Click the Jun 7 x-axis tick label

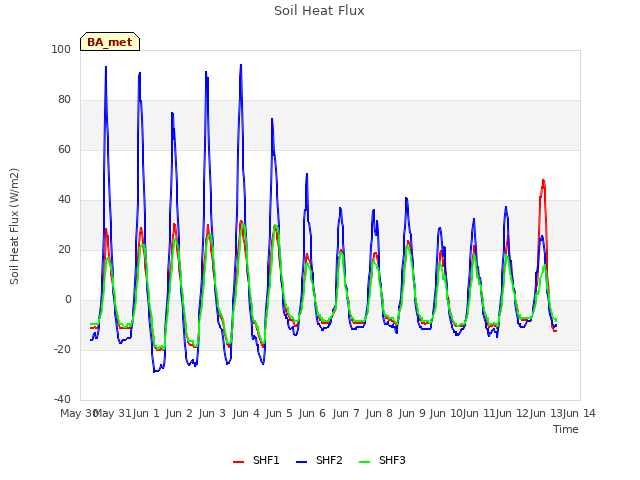coord(346,413)
